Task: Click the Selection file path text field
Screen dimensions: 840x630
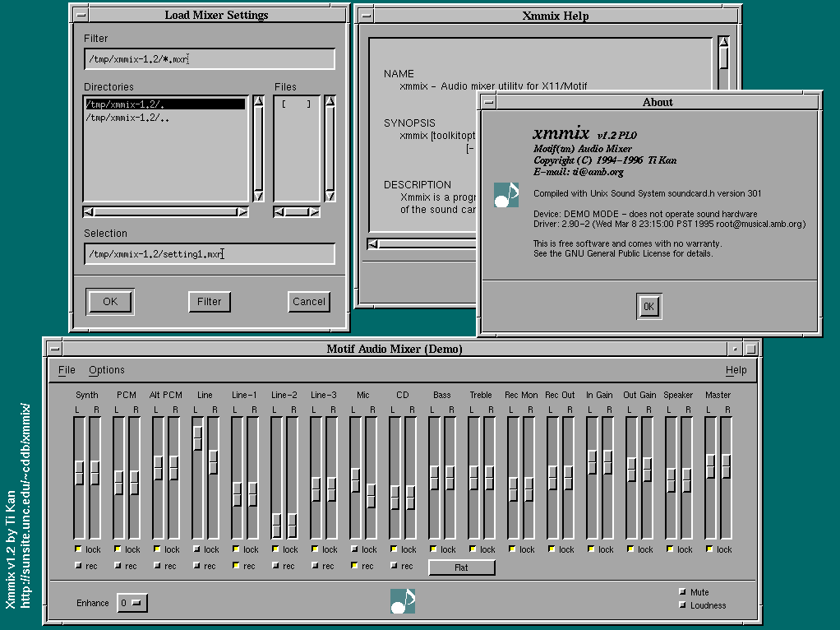Action: [x=209, y=254]
